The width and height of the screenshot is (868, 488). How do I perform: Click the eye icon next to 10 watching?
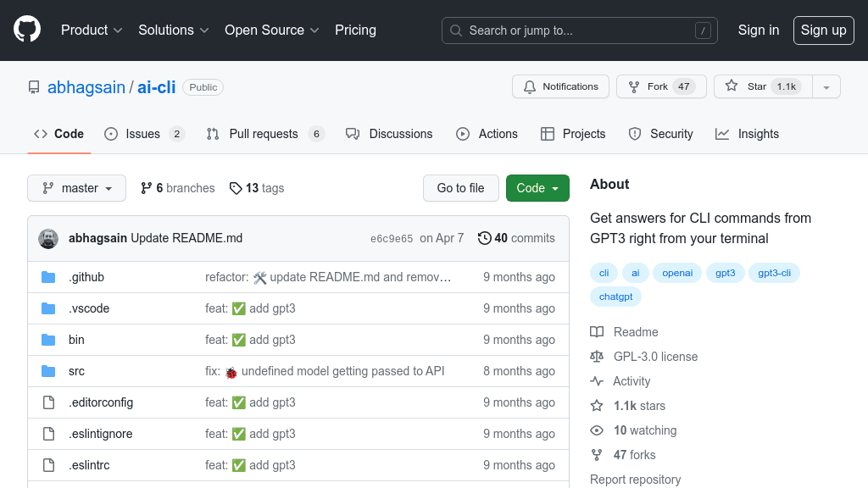click(597, 430)
